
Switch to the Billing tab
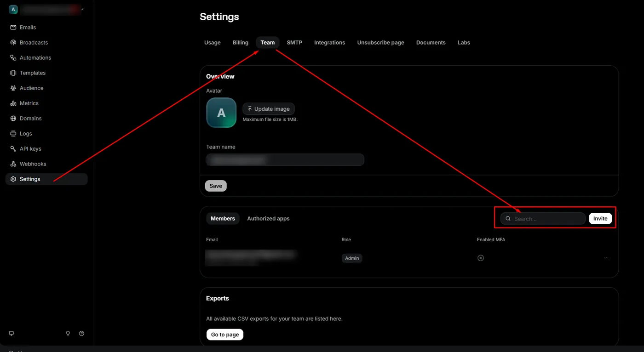coord(241,43)
